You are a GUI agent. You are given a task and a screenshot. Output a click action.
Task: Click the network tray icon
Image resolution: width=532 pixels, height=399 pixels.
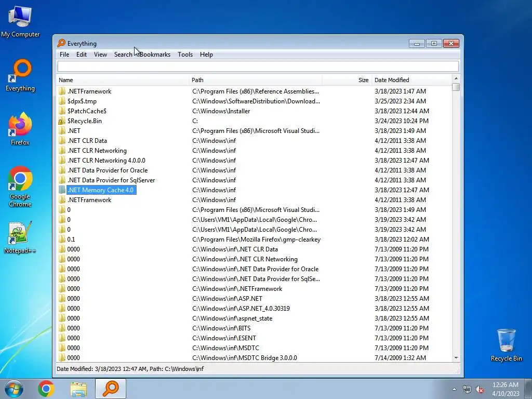467,389
